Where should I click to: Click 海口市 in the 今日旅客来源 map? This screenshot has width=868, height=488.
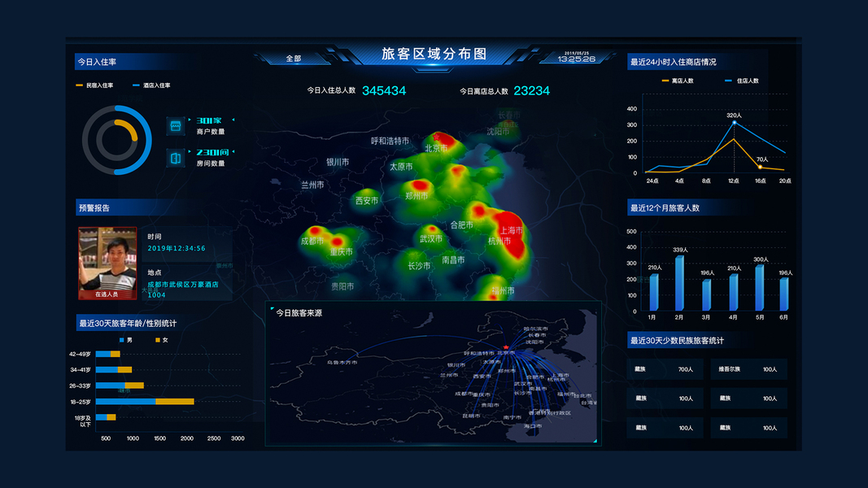[533, 426]
